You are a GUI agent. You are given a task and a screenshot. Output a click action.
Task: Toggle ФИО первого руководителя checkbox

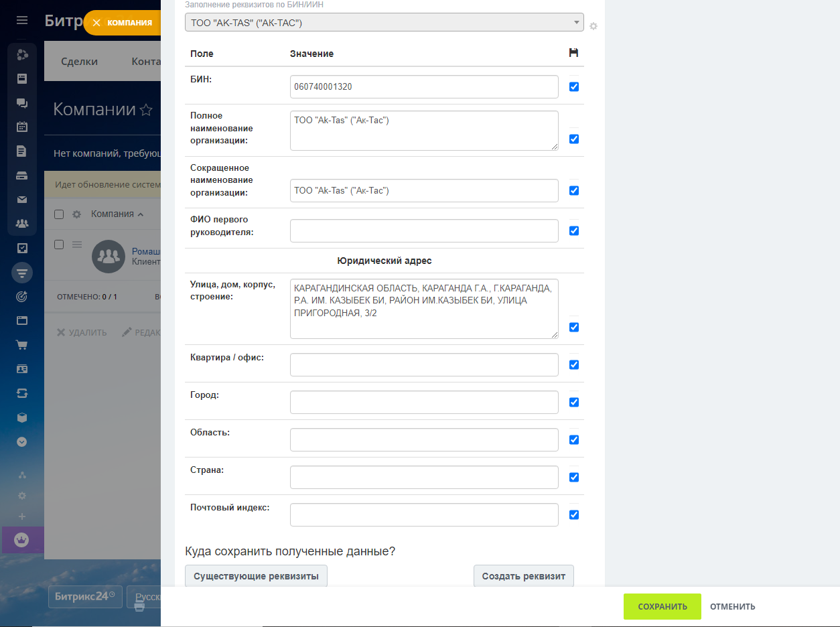point(574,231)
